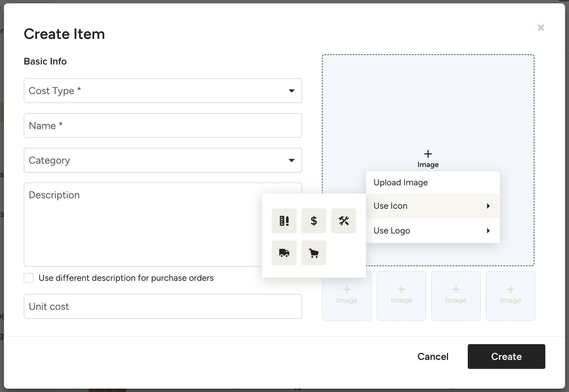
Task: Click the last small Image placeholder
Action: tap(510, 296)
